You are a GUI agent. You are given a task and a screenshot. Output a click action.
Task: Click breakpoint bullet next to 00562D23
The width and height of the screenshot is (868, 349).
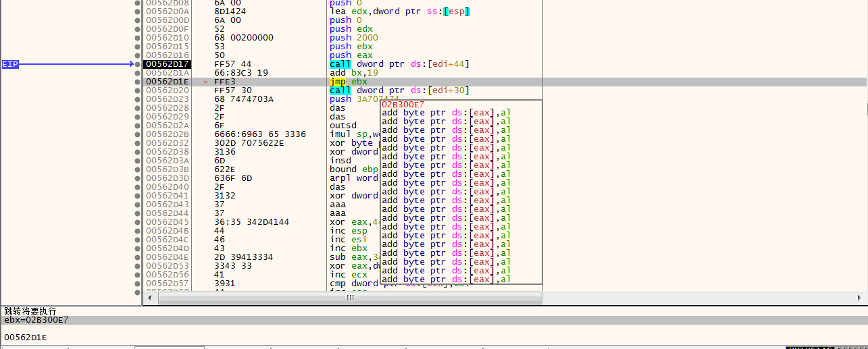tap(138, 99)
